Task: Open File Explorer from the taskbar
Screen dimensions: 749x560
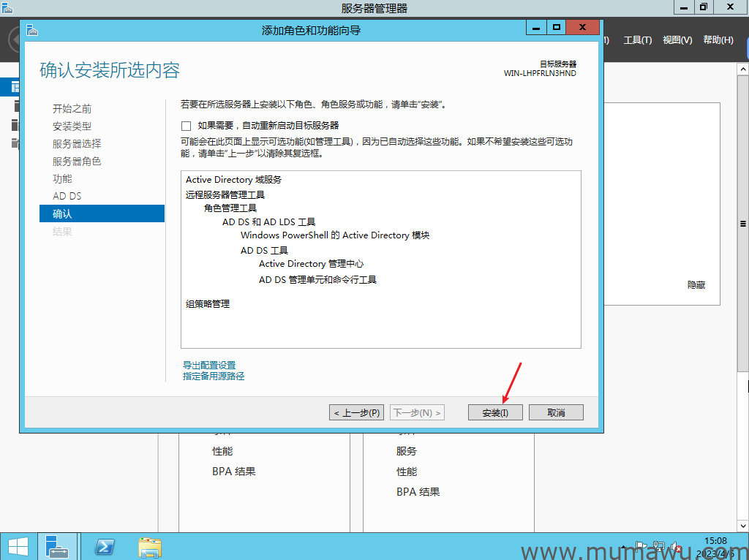Action: (150, 547)
